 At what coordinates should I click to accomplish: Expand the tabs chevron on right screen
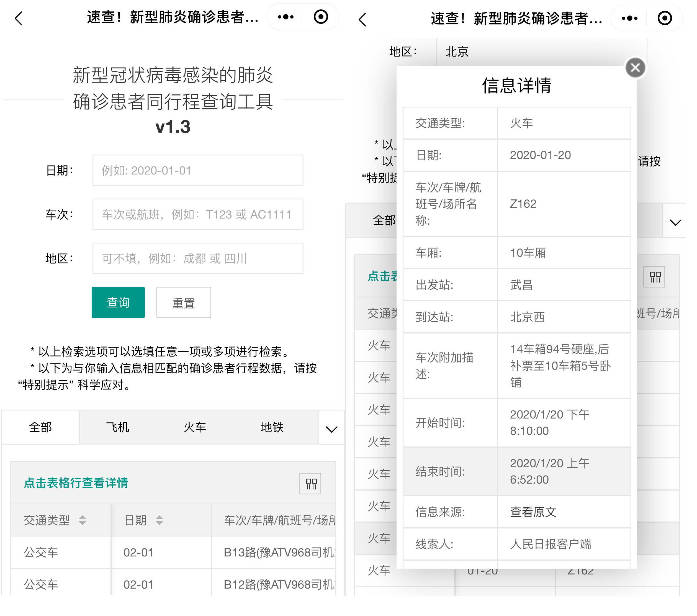tap(675, 222)
